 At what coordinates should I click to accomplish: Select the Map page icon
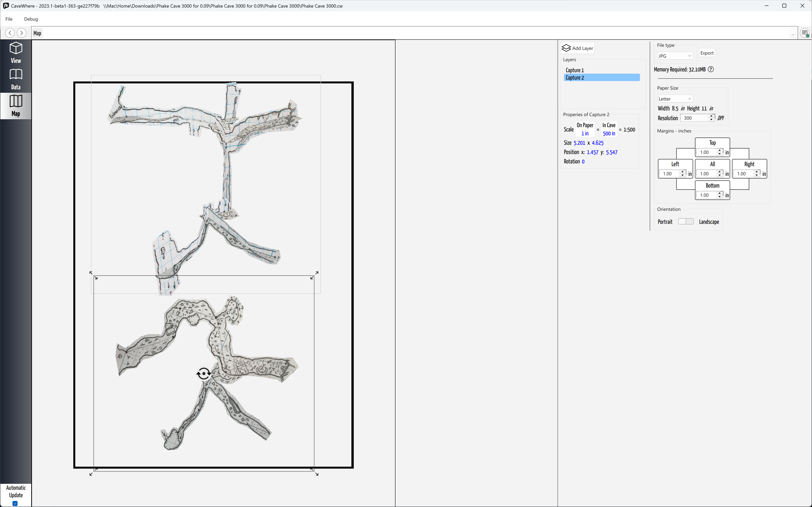16,101
